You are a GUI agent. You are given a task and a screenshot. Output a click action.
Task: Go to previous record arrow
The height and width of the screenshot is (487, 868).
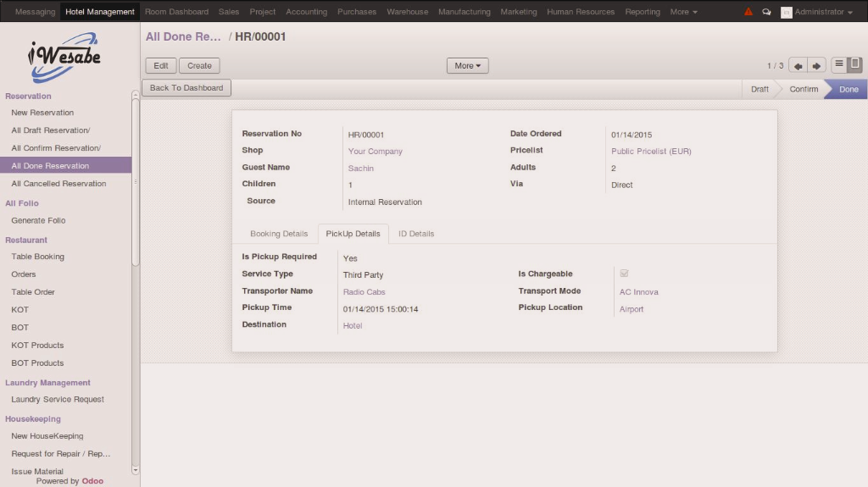[x=798, y=65]
